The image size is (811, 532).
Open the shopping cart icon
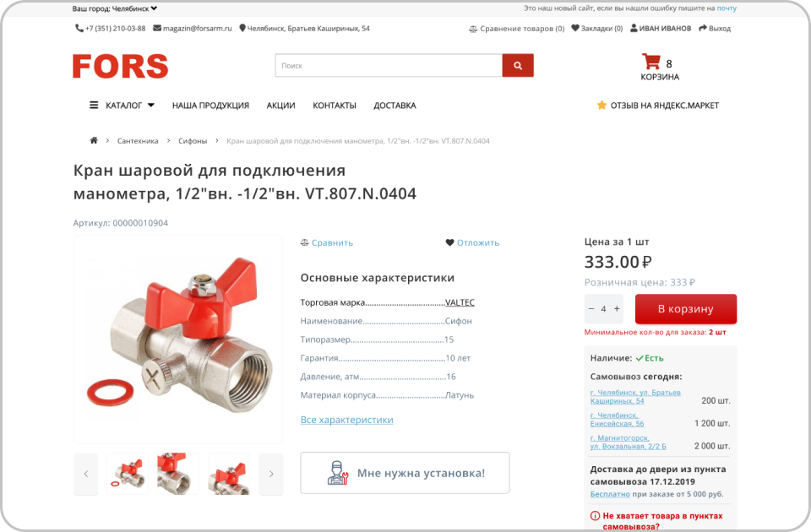tap(650, 62)
